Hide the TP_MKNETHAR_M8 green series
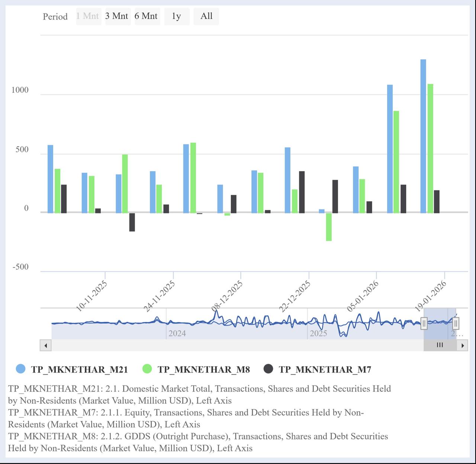 click(196, 369)
